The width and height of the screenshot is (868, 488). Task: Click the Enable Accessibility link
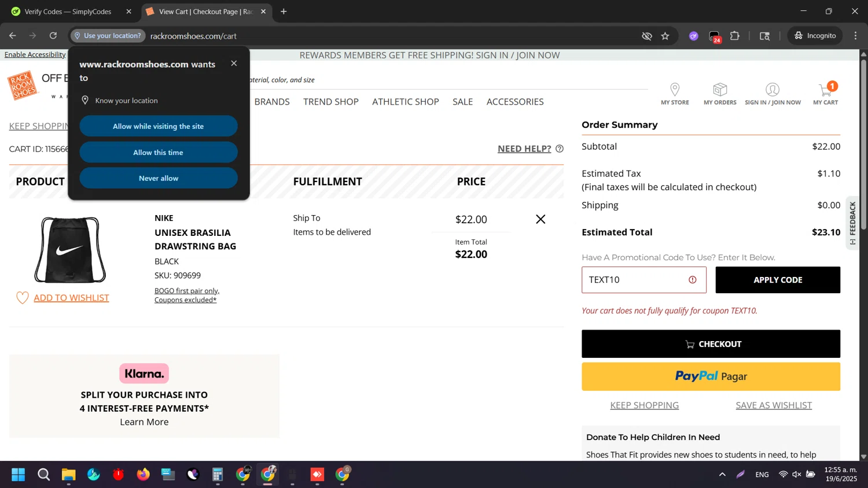[x=35, y=54]
